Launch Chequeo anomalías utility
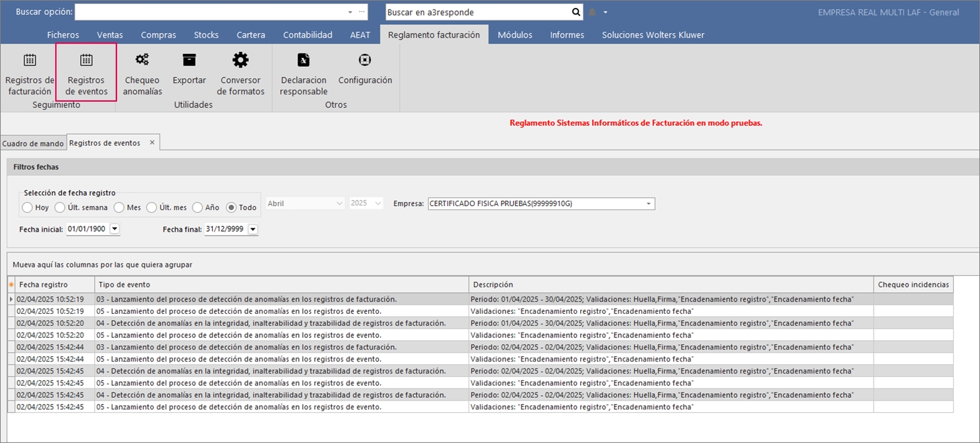The width and height of the screenshot is (980, 443). [x=143, y=74]
